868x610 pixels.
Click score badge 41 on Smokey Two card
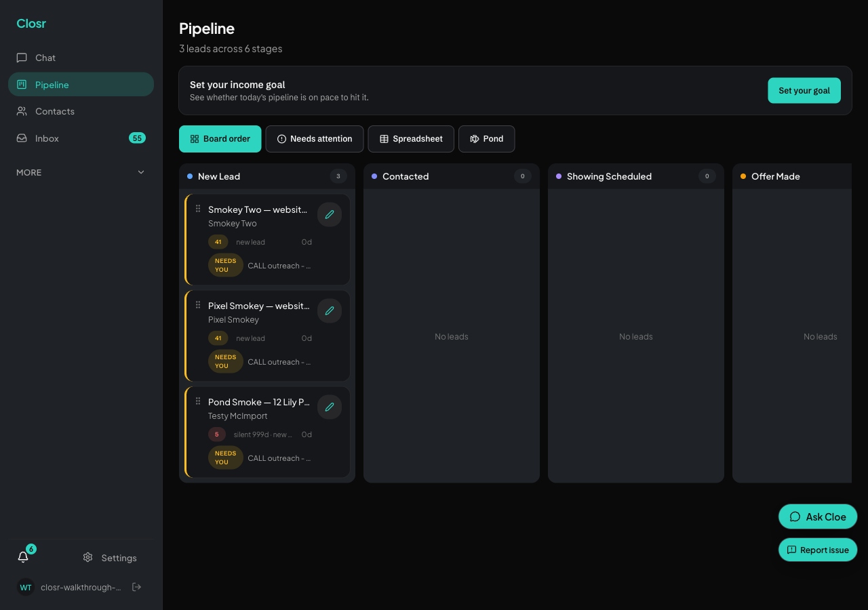coord(218,242)
